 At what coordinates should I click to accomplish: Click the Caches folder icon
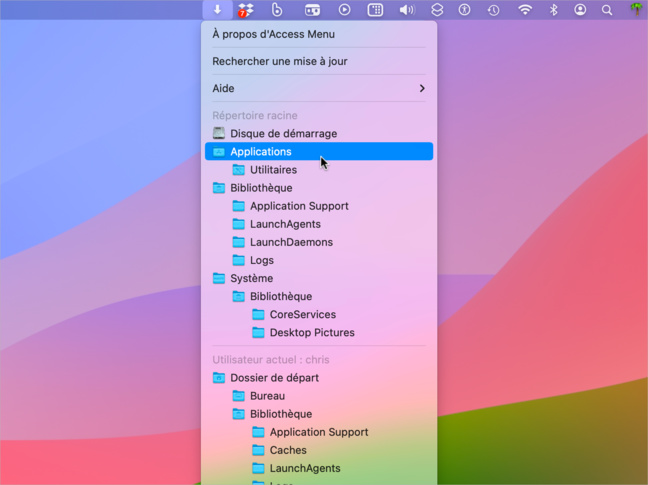point(258,450)
